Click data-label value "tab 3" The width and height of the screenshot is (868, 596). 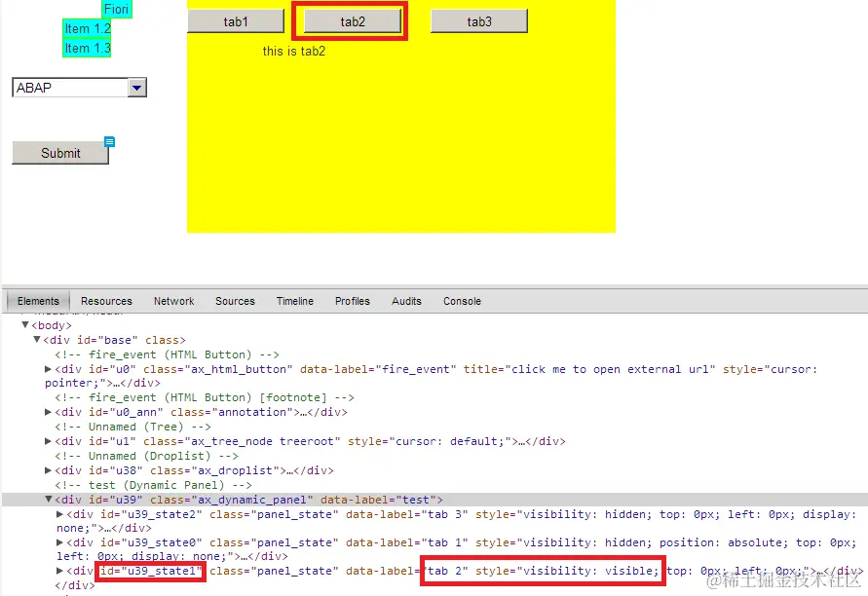[444, 514]
